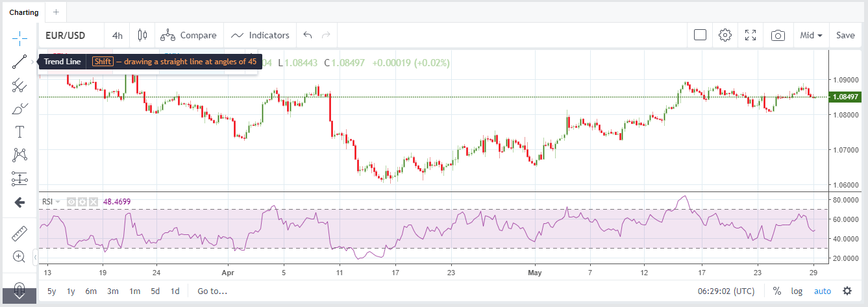Image resolution: width=868 pixels, height=307 pixels.
Task: Toggle log scale on the price axis
Action: [x=797, y=291]
